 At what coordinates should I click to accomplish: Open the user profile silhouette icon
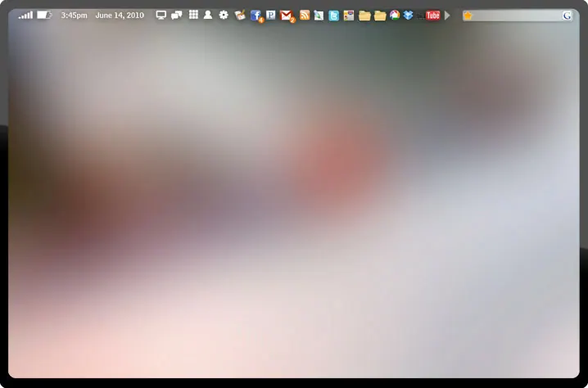point(208,15)
